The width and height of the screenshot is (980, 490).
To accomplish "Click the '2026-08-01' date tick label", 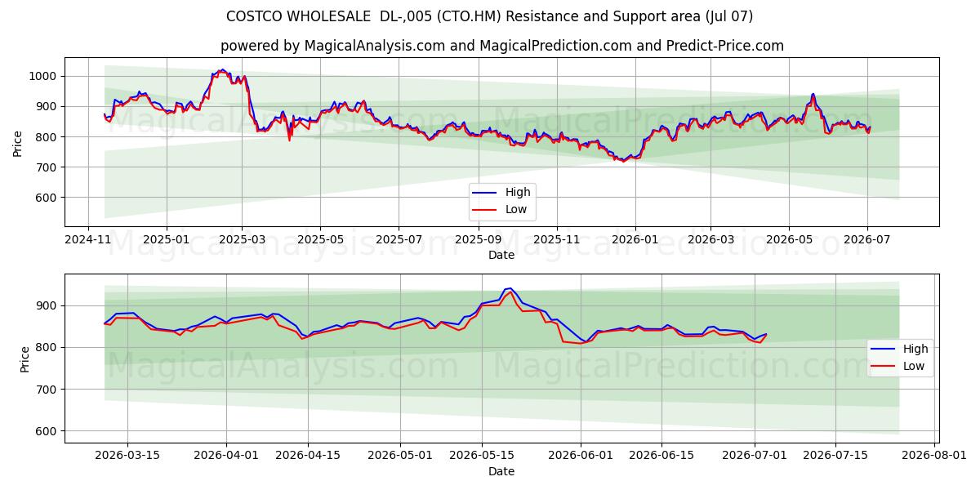I will point(933,456).
